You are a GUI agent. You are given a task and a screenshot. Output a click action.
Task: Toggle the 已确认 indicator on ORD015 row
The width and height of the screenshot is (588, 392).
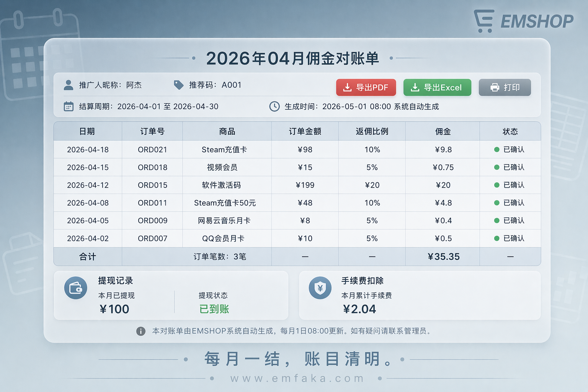(496, 185)
